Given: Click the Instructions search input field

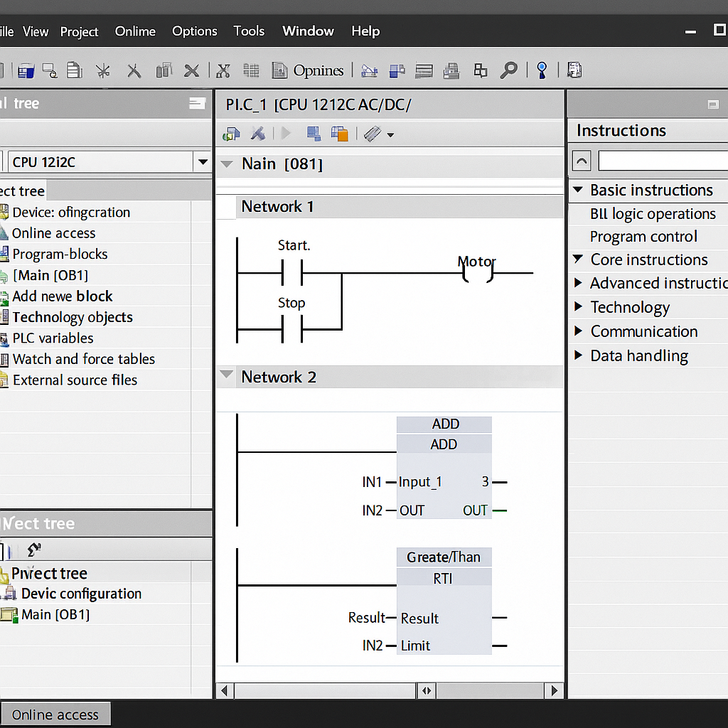Looking at the screenshot, I should tap(663, 161).
